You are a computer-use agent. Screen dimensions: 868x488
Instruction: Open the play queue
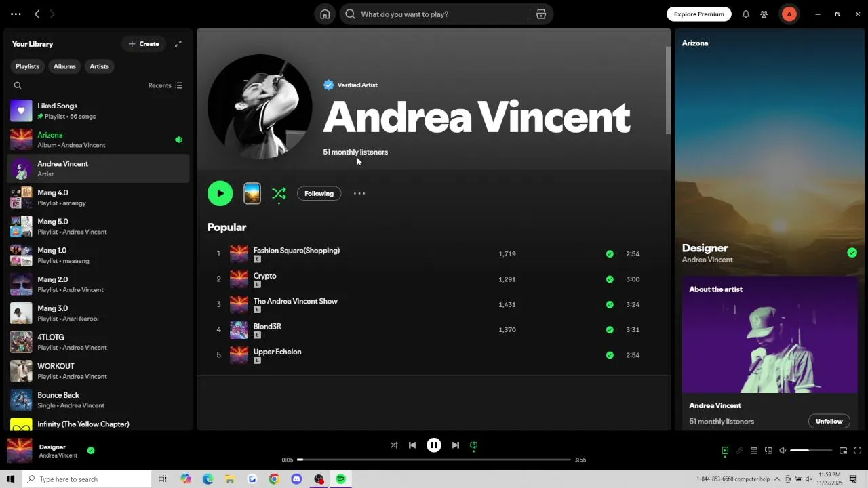coord(753,451)
